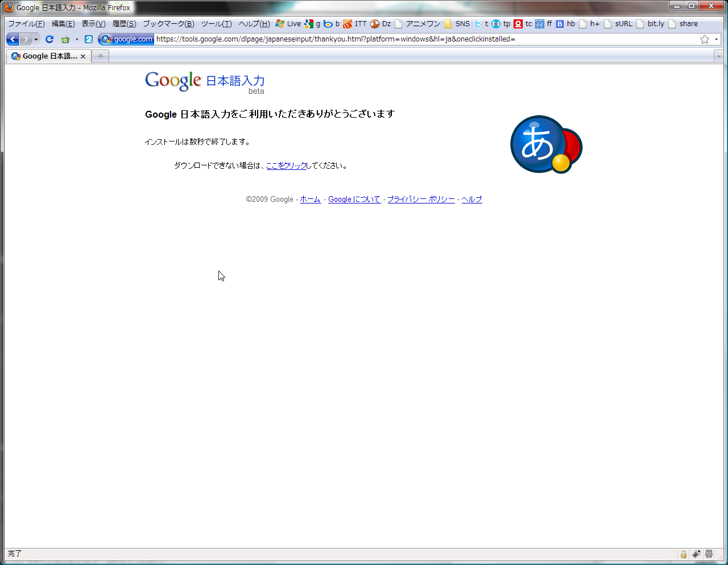Open the ファイル(F) menu

click(x=26, y=24)
